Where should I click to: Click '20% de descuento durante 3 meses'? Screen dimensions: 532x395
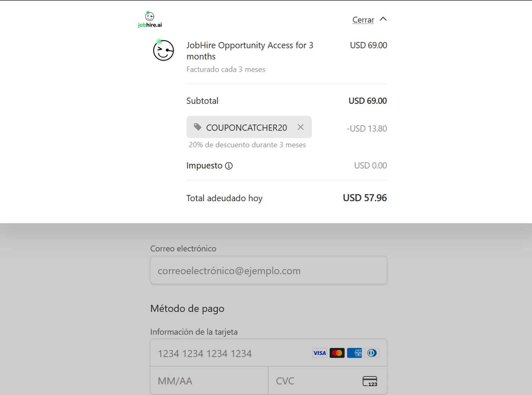(247, 145)
